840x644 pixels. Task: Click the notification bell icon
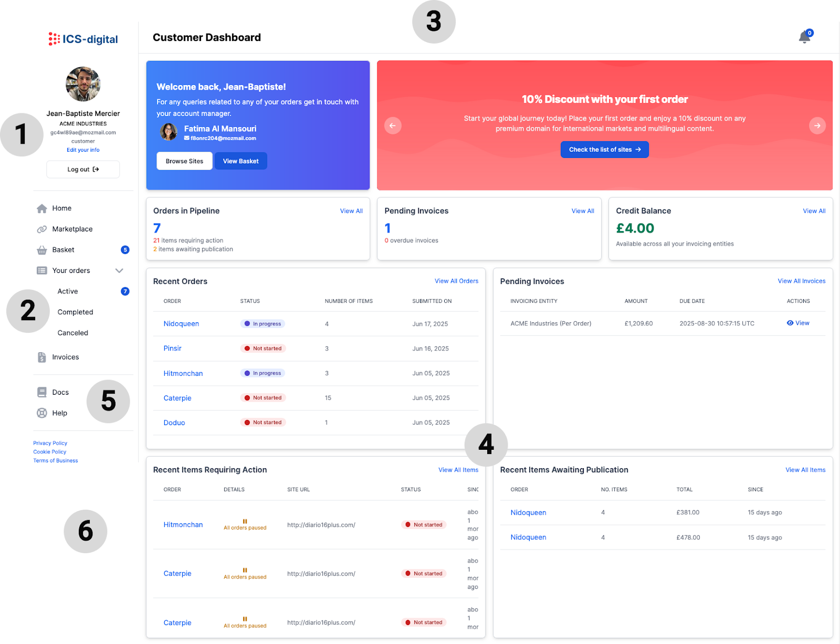(x=804, y=37)
